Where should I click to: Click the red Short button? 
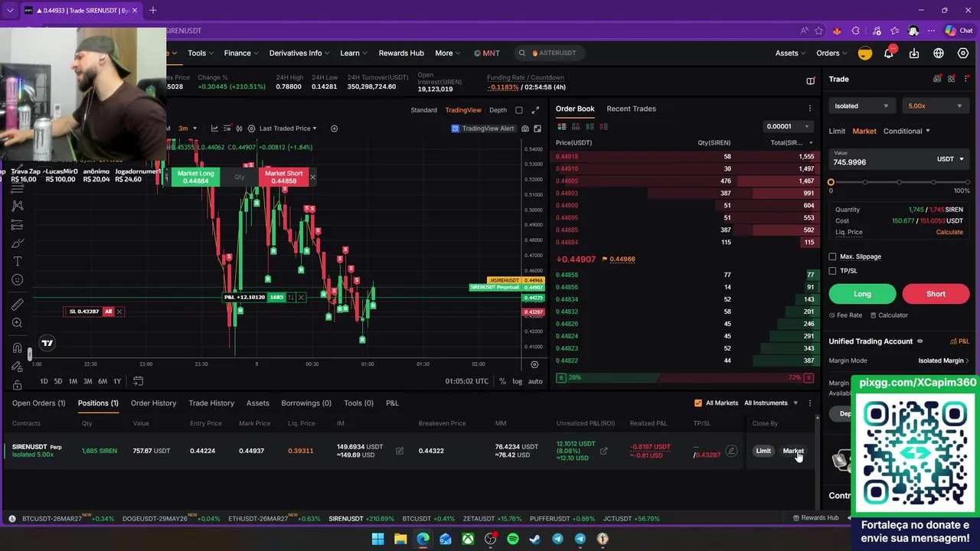point(936,294)
